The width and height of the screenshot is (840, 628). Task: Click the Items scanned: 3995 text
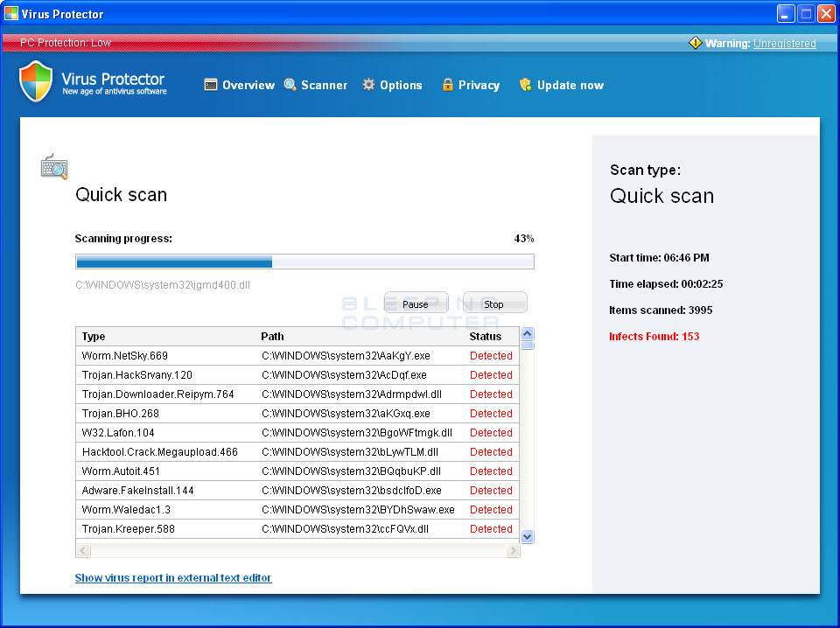(661, 310)
